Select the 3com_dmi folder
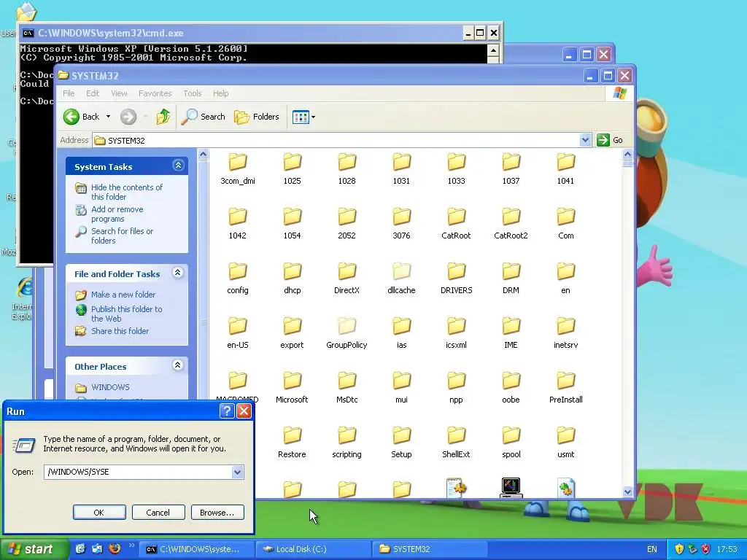 tap(238, 168)
